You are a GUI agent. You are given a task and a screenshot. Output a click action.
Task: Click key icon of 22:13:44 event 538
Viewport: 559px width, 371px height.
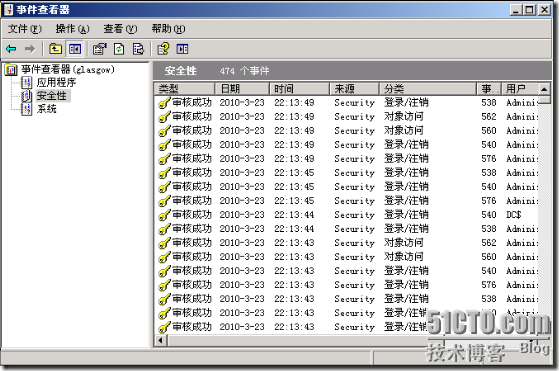164,229
